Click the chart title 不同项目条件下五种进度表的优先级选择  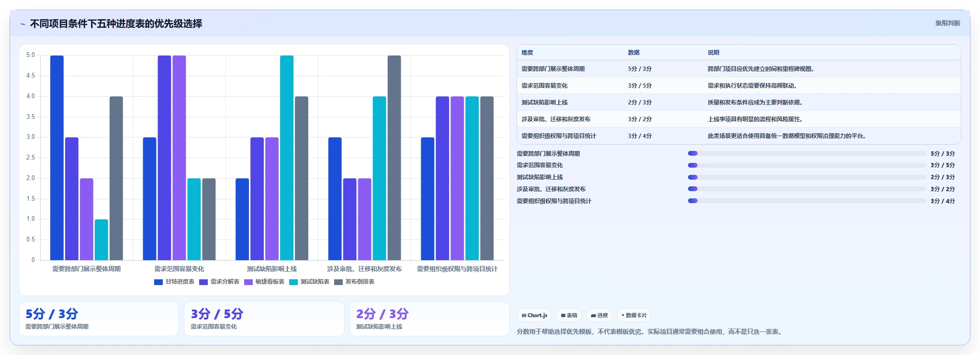116,23
